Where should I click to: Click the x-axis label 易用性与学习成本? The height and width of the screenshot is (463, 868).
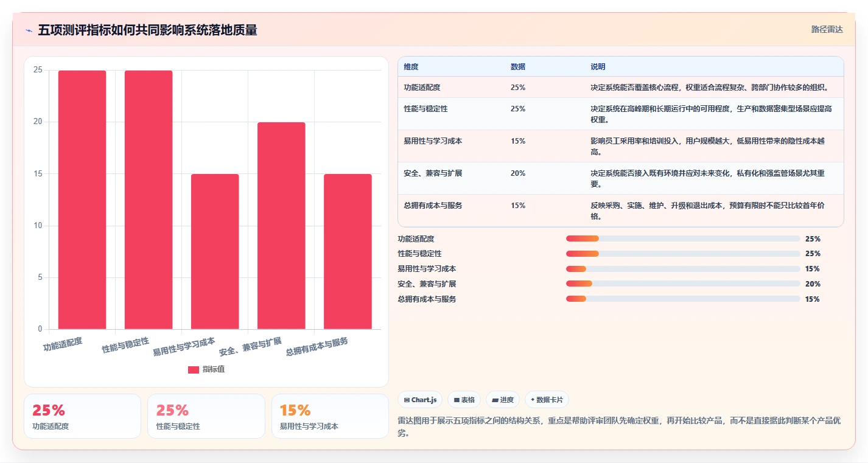(184, 347)
